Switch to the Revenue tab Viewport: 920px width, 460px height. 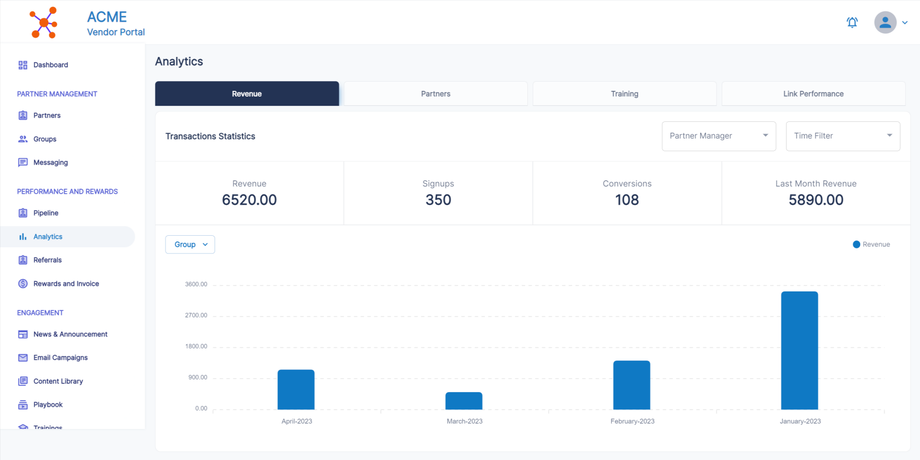pyautogui.click(x=247, y=93)
